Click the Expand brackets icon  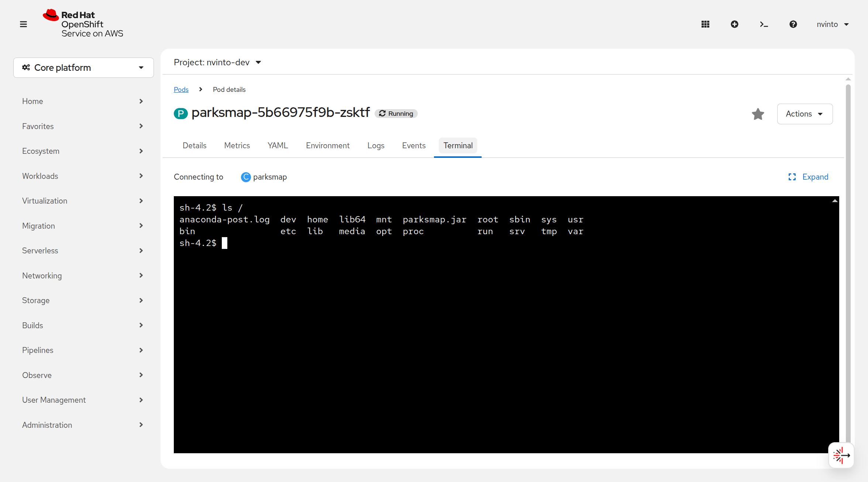[792, 177]
